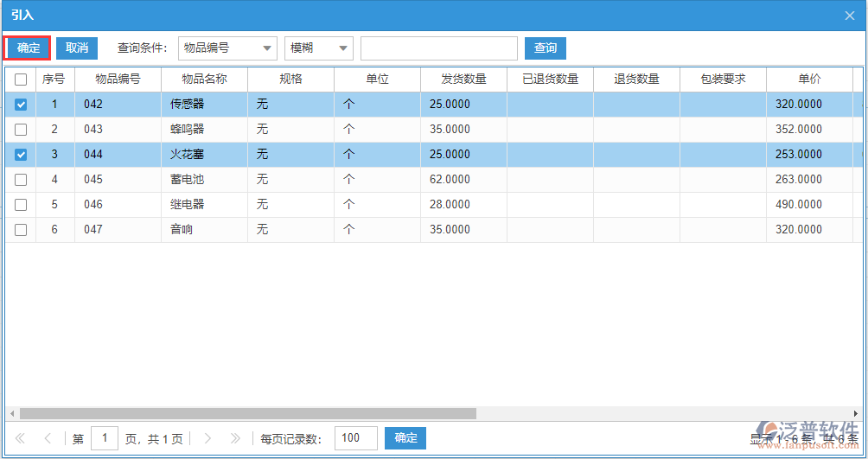Viewport: 868px width, 459px height.
Task: Go to previous page arrow icon
Action: 48,438
